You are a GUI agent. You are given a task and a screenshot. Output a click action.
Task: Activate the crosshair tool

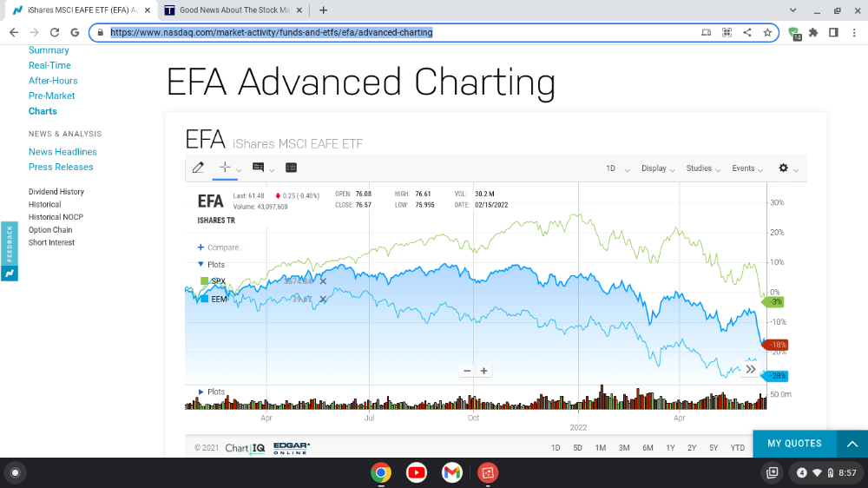[x=224, y=168]
